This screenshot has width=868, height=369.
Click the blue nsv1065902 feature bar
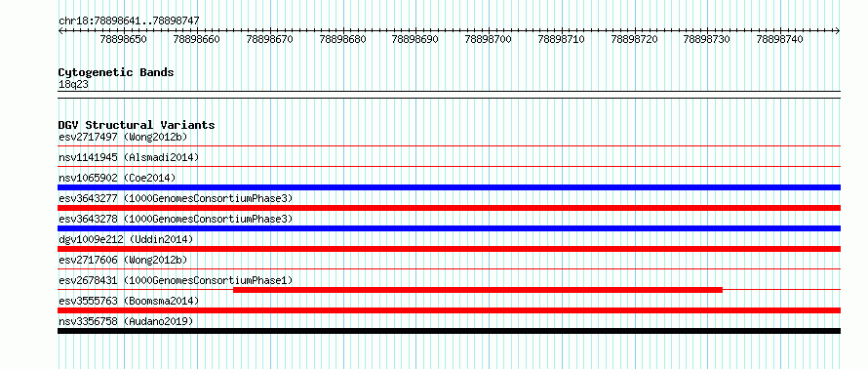tap(449, 187)
